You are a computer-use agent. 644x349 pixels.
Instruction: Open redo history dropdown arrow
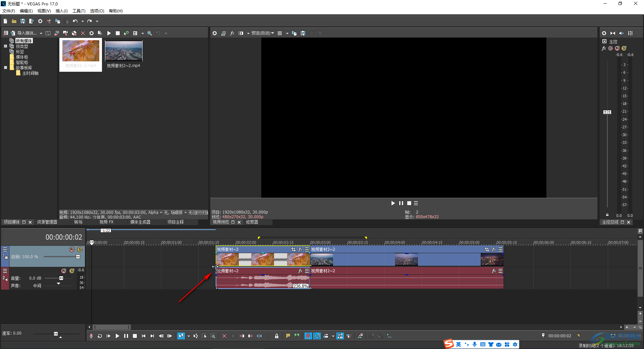click(97, 21)
